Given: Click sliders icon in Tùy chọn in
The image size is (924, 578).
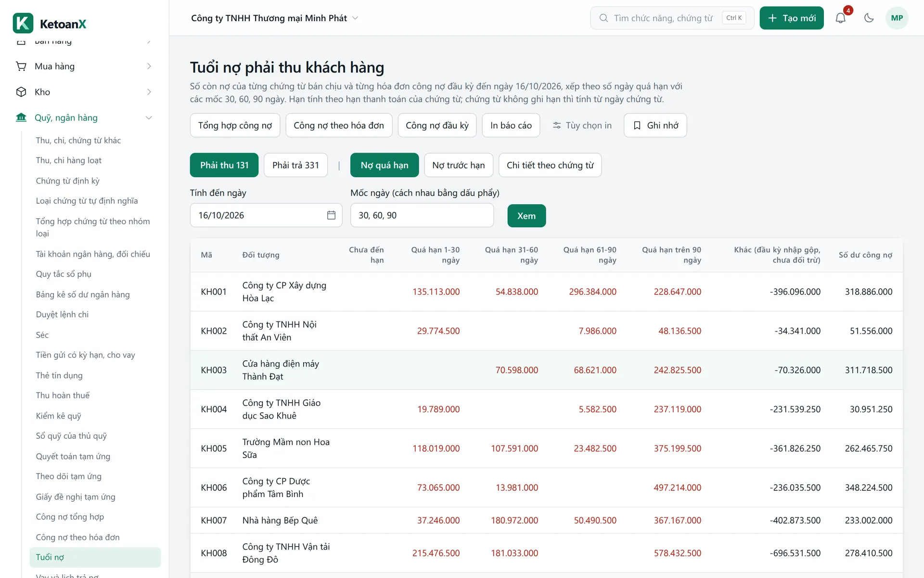Looking at the screenshot, I should (x=557, y=125).
